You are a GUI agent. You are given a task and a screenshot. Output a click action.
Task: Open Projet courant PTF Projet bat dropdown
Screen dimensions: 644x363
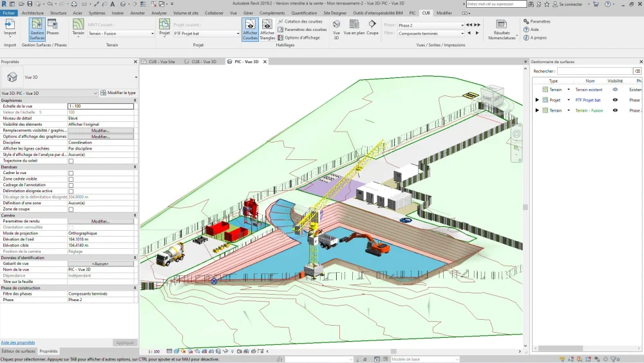click(x=206, y=34)
